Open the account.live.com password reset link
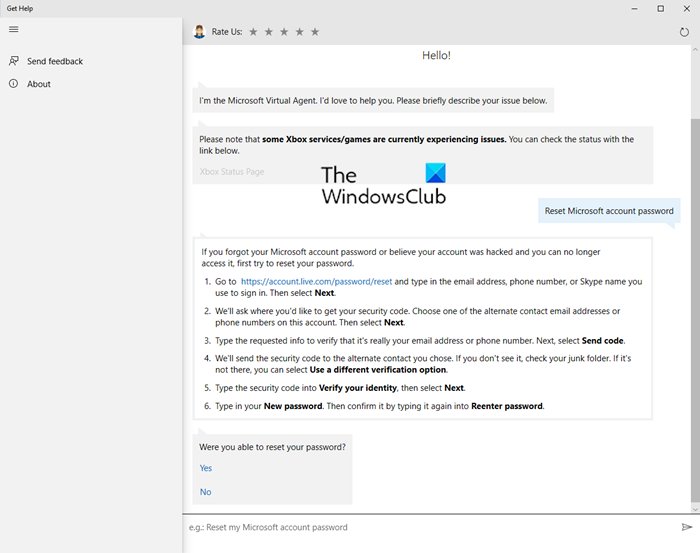Screen dimensions: 700x553 317,282
